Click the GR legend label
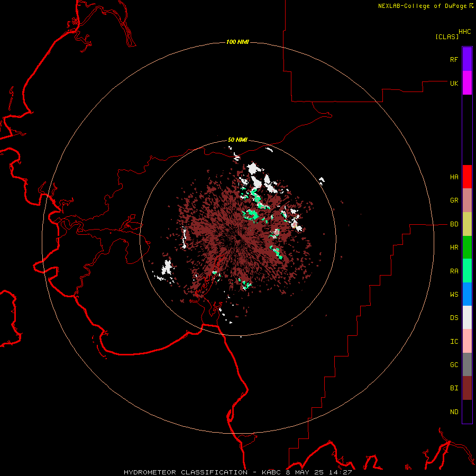This screenshot has height=476, width=476. click(454, 200)
